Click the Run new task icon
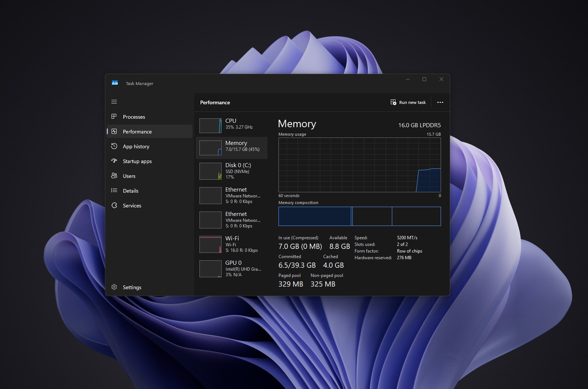588x389 pixels. [393, 102]
